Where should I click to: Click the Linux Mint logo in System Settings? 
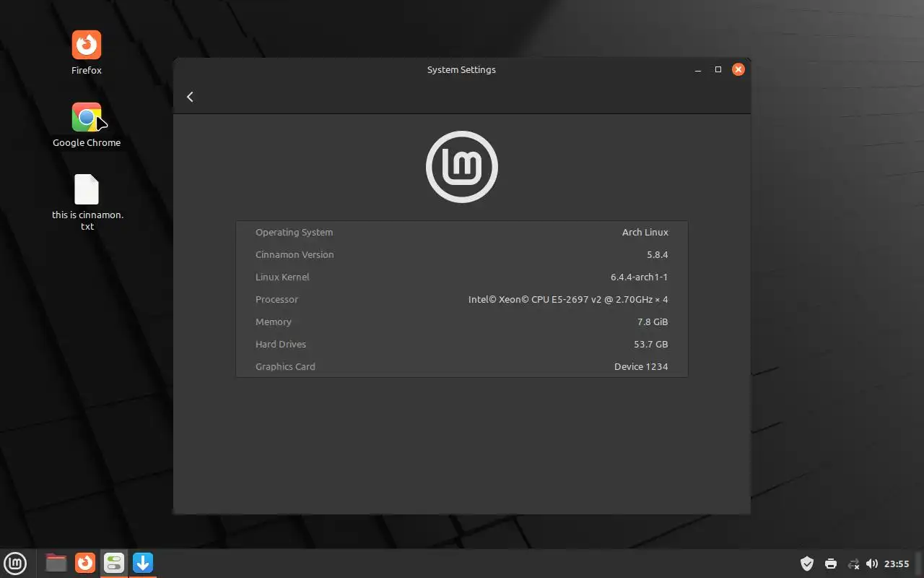click(462, 167)
